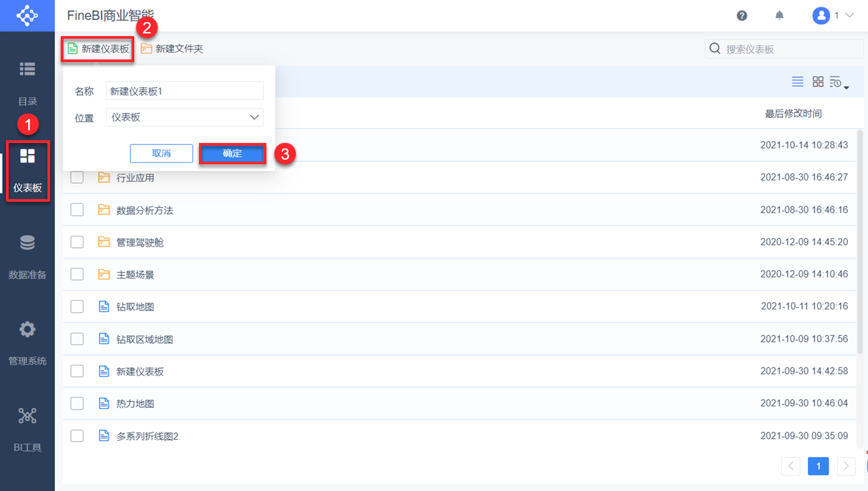Viewport: 868px width, 491px height.
Task: Click the 多系列折线图2 dashboard file icon
Action: (103, 436)
